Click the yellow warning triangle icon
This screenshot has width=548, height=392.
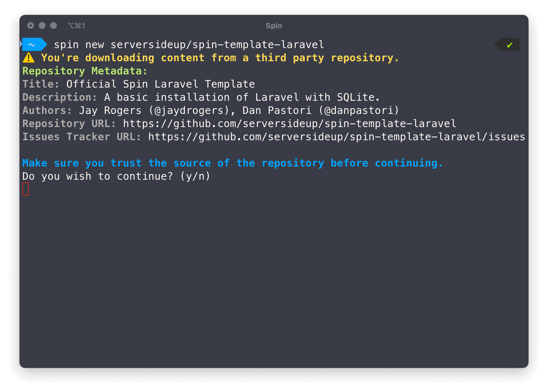point(29,58)
